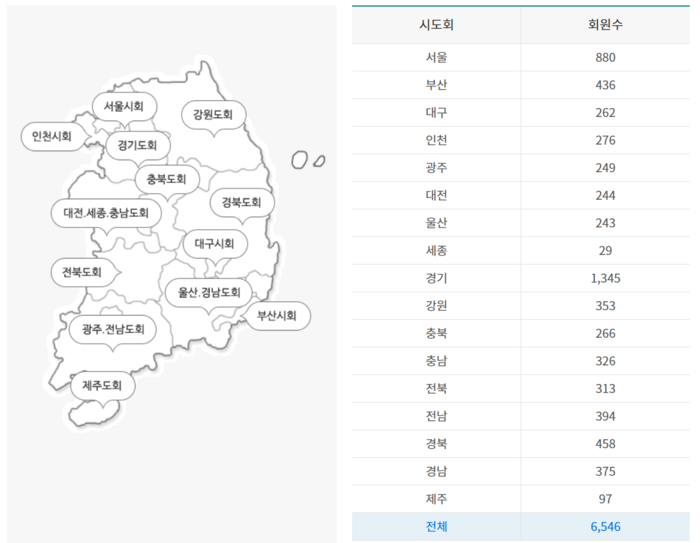
Task: Select the 충북 table cell
Action: pyautogui.click(x=436, y=334)
